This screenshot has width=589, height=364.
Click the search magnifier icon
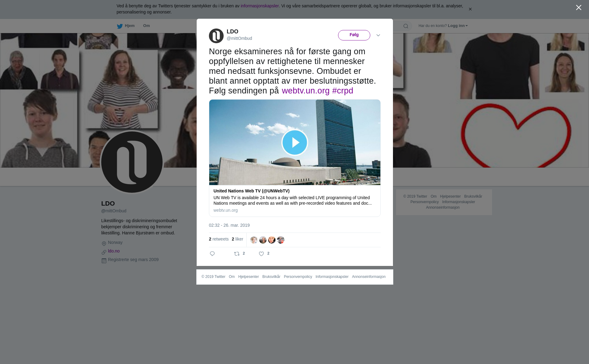point(406,26)
